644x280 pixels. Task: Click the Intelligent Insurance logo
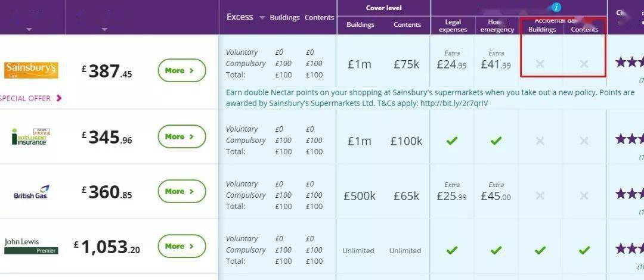(30, 136)
